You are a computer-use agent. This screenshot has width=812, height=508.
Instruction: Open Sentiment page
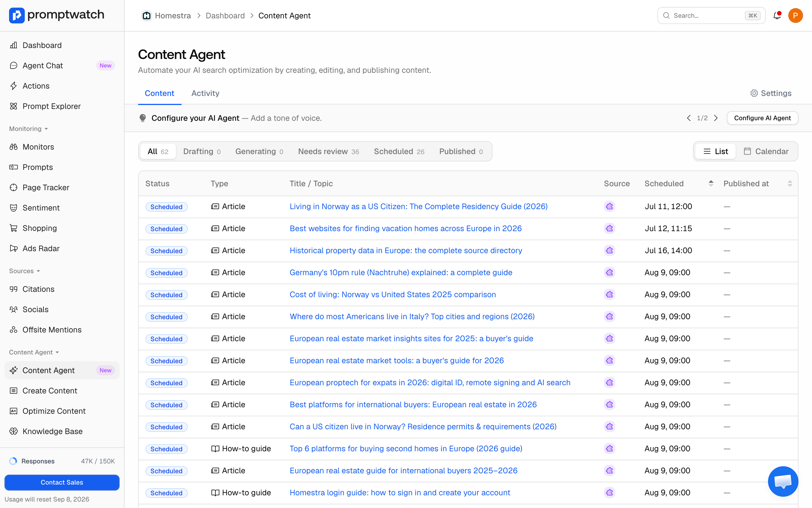pos(62,208)
